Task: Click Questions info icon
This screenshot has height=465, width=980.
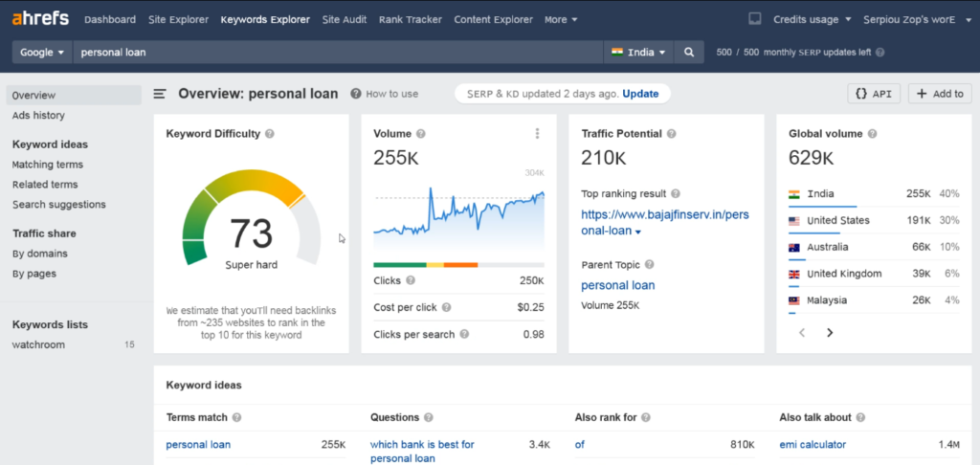Action: [x=428, y=417]
